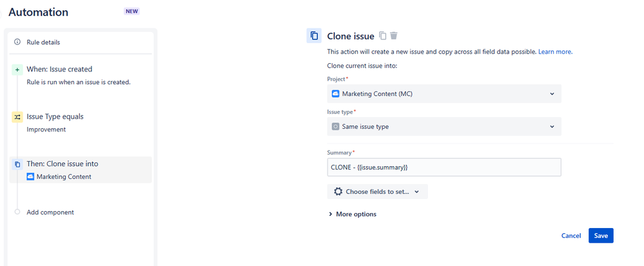Open Choose fields to set dropdown
The width and height of the screenshot is (644, 266).
coord(378,191)
